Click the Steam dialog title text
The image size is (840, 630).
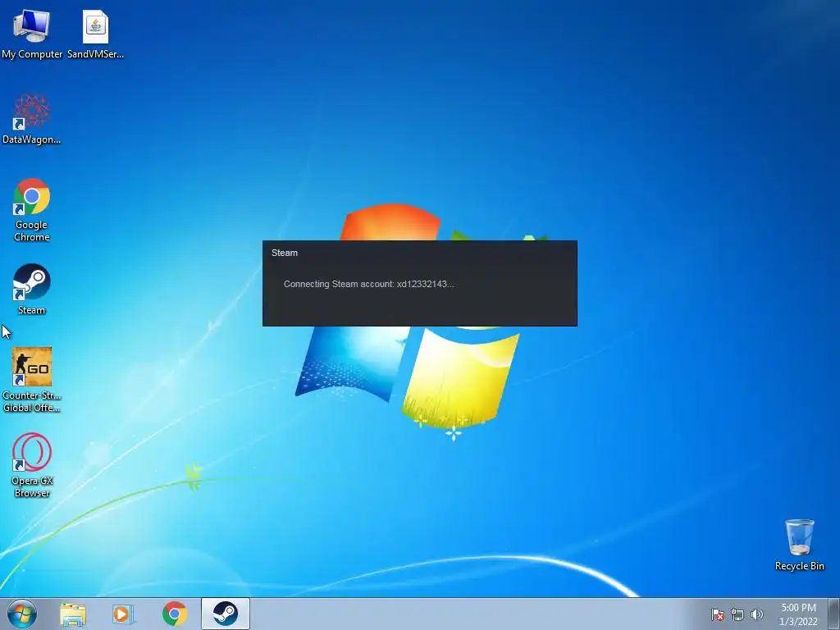(x=285, y=253)
